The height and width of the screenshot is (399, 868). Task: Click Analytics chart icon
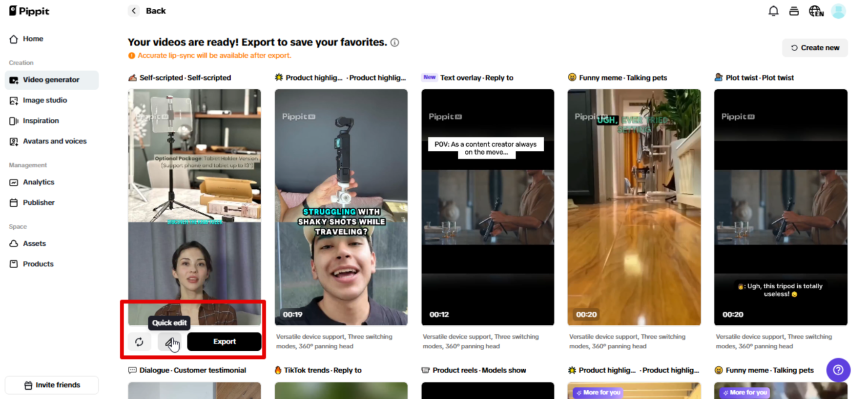[14, 182]
